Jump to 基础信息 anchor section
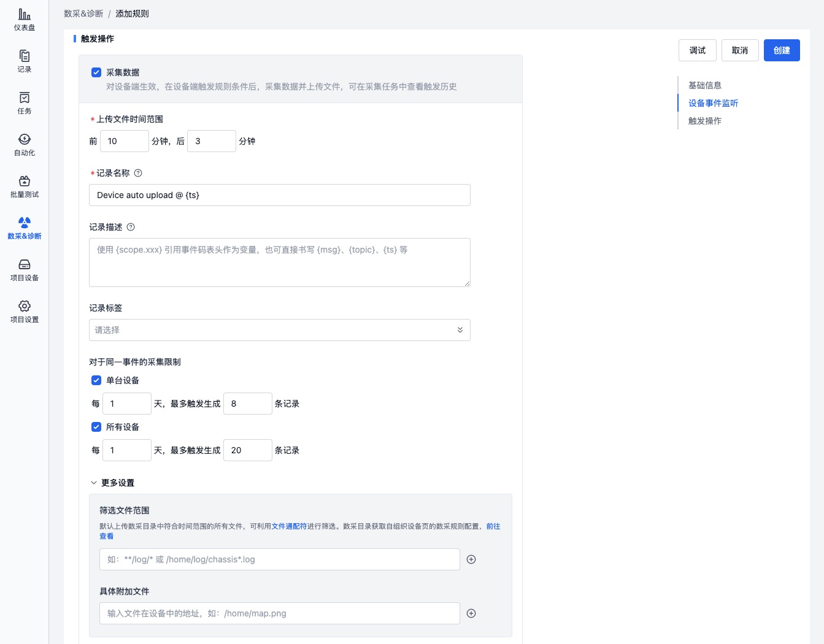 tap(705, 85)
